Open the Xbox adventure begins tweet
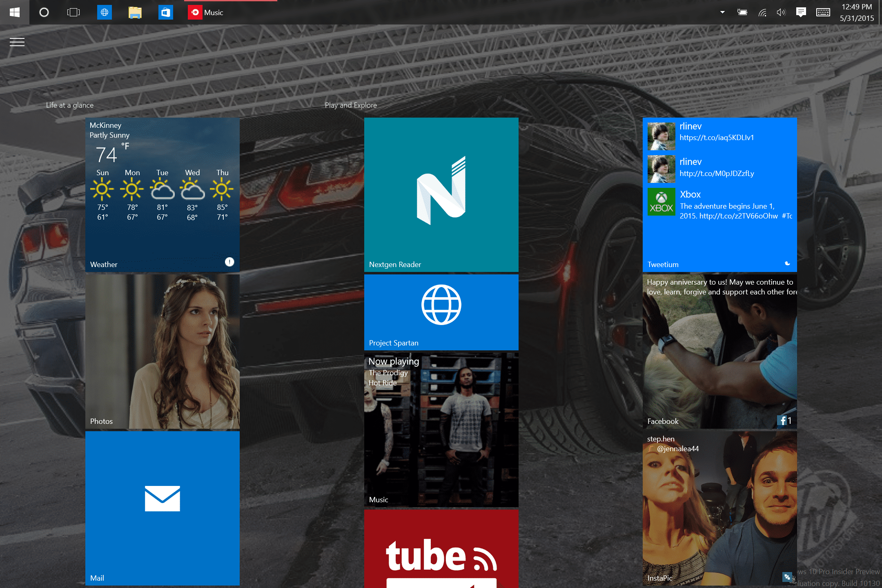This screenshot has width=882, height=588. pyautogui.click(x=736, y=211)
